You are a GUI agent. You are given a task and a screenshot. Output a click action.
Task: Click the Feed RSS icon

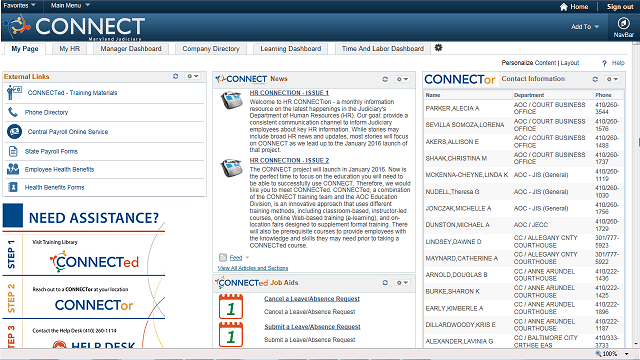(x=223, y=257)
